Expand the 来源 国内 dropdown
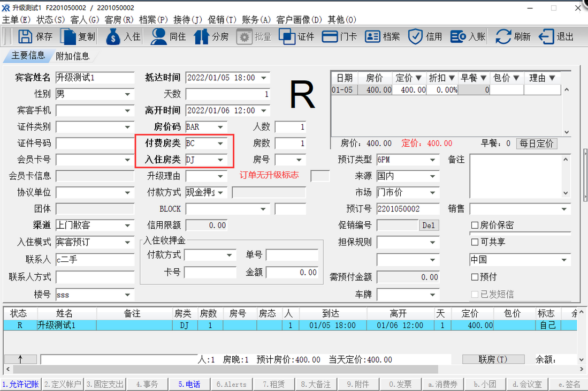 click(432, 176)
